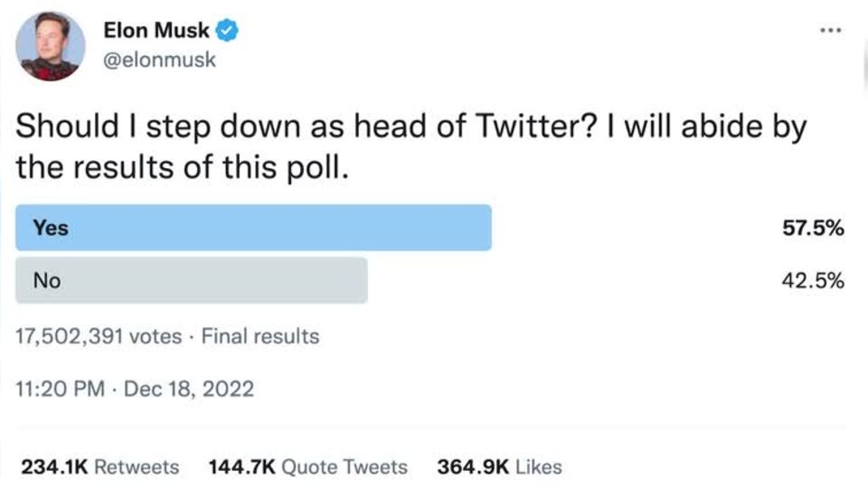868x488 pixels.
Task: Open the three-dot more options menu
Action: tap(831, 31)
